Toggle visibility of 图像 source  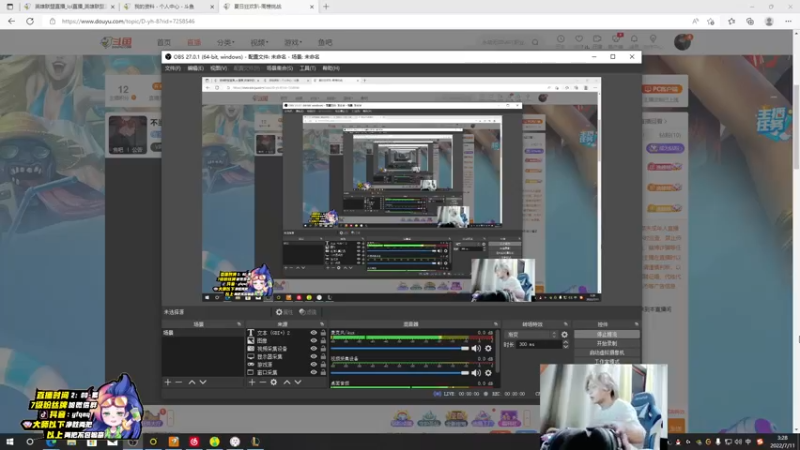(314, 340)
